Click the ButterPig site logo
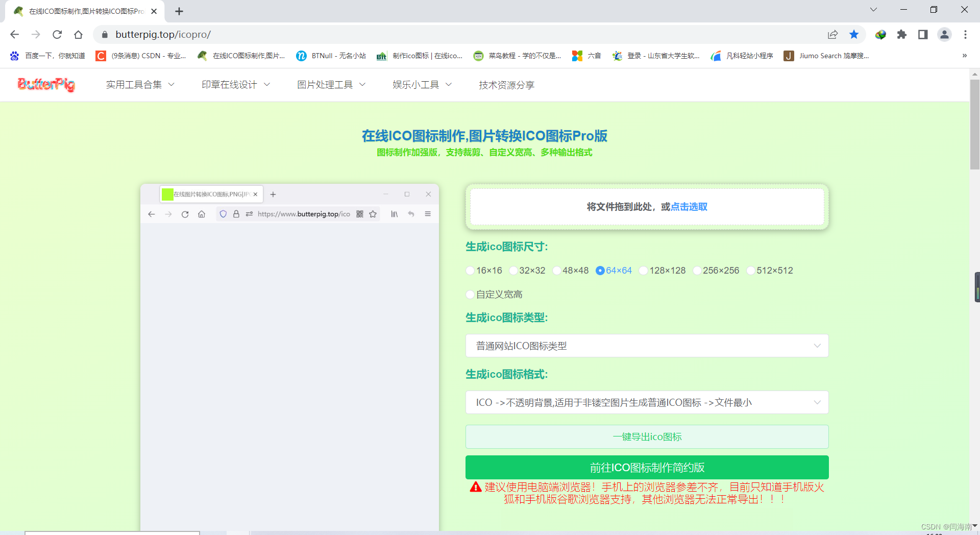 pyautogui.click(x=46, y=84)
